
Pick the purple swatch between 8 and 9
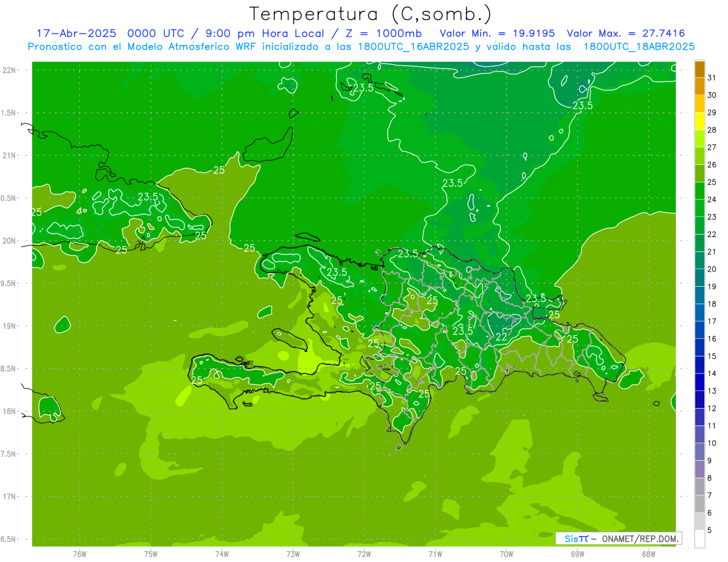click(x=699, y=469)
